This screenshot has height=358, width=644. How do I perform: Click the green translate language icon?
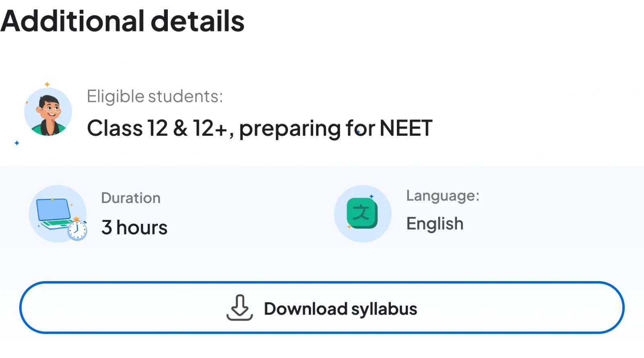362,213
